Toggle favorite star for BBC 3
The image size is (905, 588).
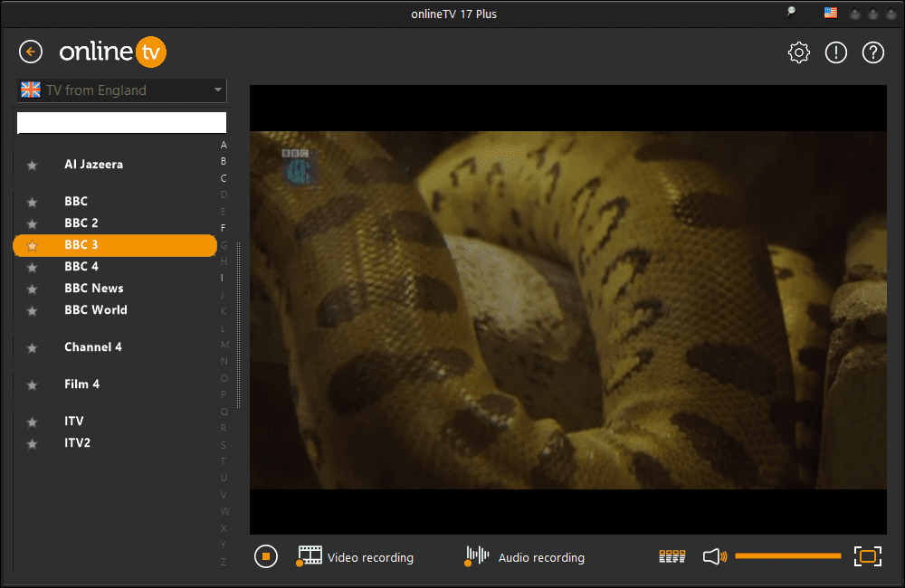pyautogui.click(x=33, y=246)
